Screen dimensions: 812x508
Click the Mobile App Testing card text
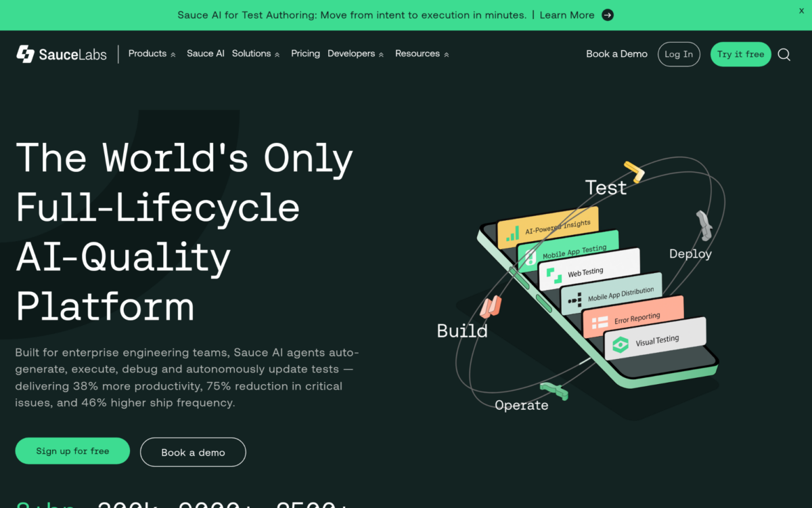[574, 253]
